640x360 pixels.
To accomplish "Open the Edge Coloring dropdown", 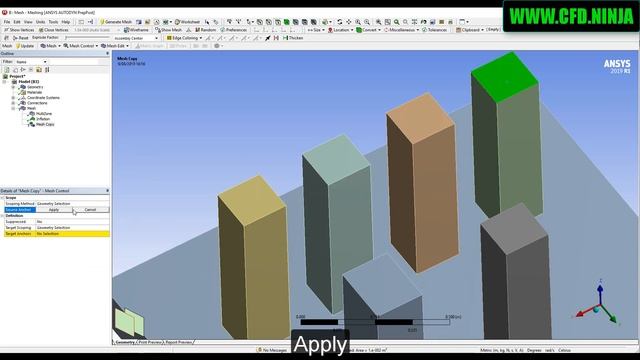I will pos(184,38).
